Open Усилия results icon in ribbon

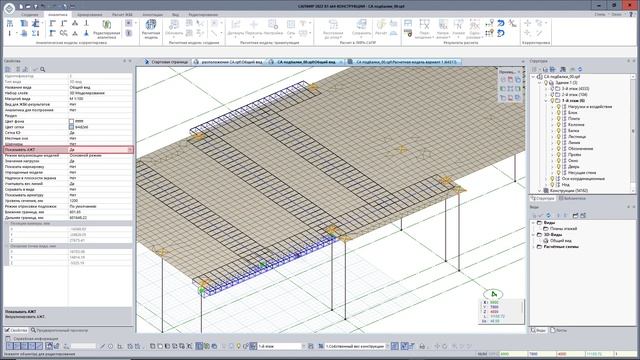tap(459, 27)
